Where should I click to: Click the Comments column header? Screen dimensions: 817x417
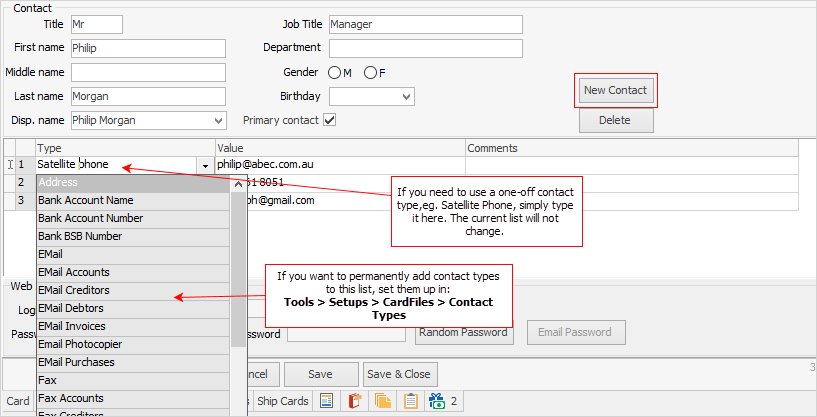point(632,148)
